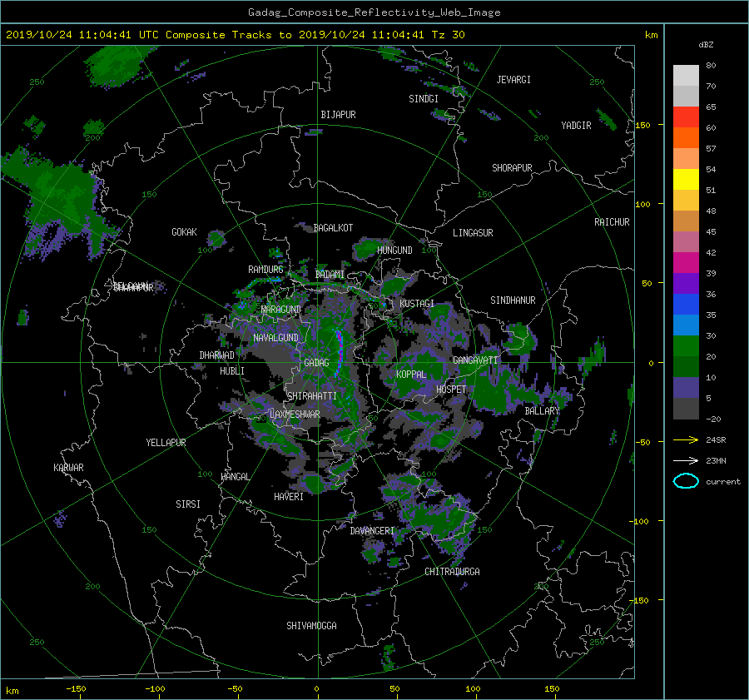
Task: Click the UTC Composite Tracks timestamp header
Action: click(236, 35)
